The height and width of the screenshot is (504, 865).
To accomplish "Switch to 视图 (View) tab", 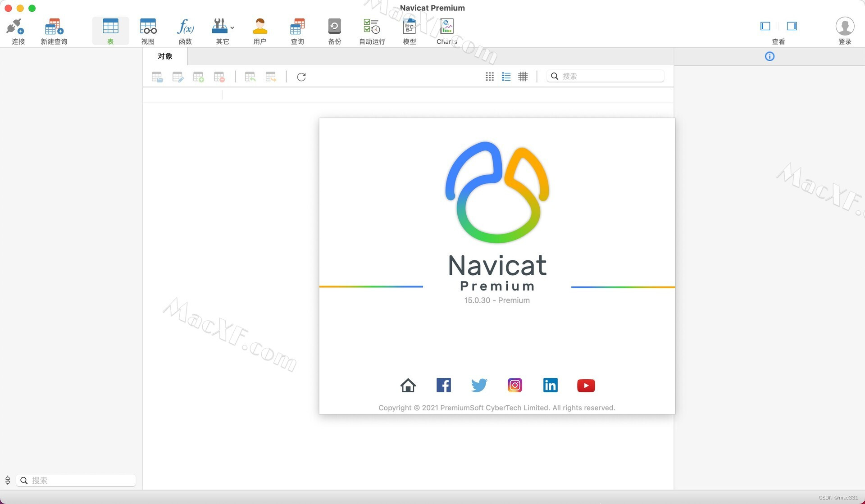I will (x=148, y=30).
